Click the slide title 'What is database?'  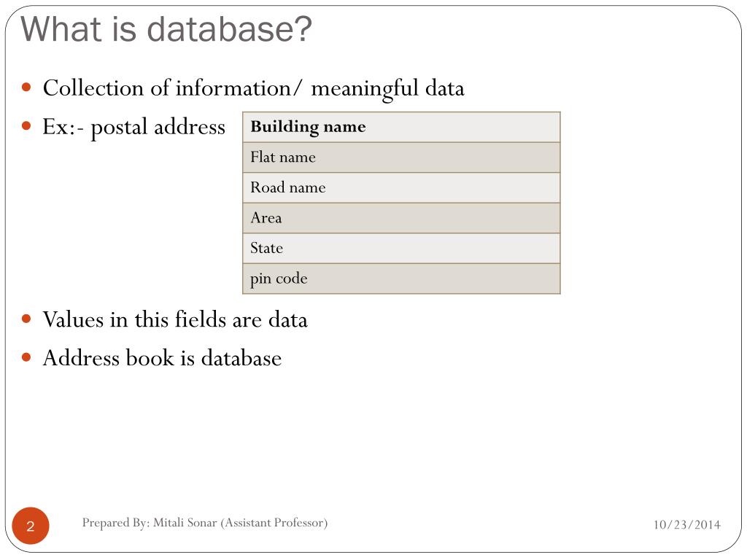pyautogui.click(x=166, y=28)
